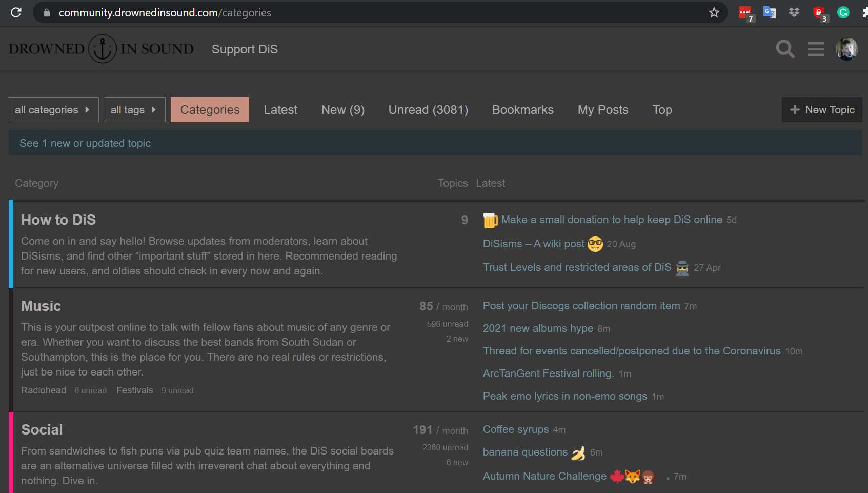Click the banana emoji beside banana questions
Viewport: 868px width, 493px height.
pyautogui.click(x=578, y=453)
